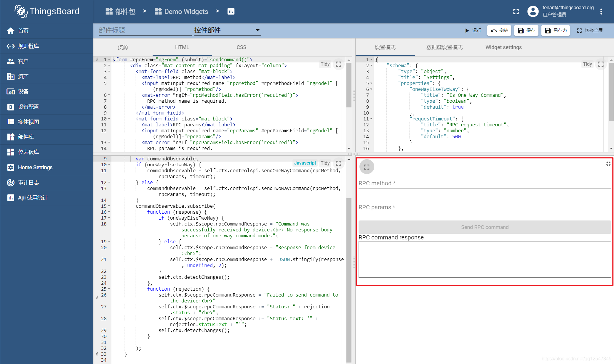This screenshot has height=364, width=614.
Task: Click the RPC method input field
Action: point(485,183)
